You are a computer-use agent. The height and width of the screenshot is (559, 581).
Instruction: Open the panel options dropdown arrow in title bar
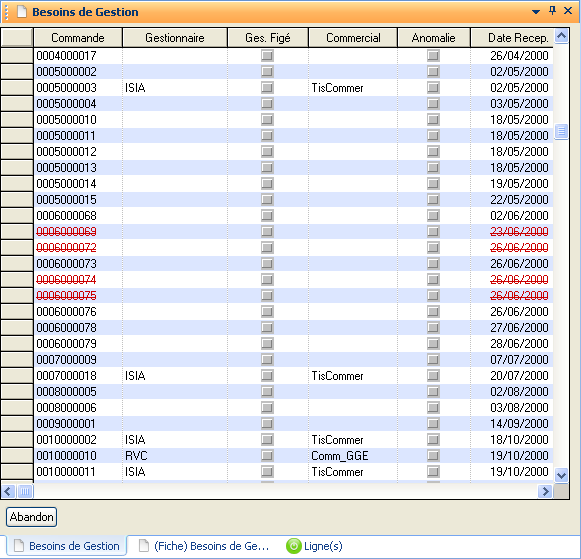coord(536,12)
